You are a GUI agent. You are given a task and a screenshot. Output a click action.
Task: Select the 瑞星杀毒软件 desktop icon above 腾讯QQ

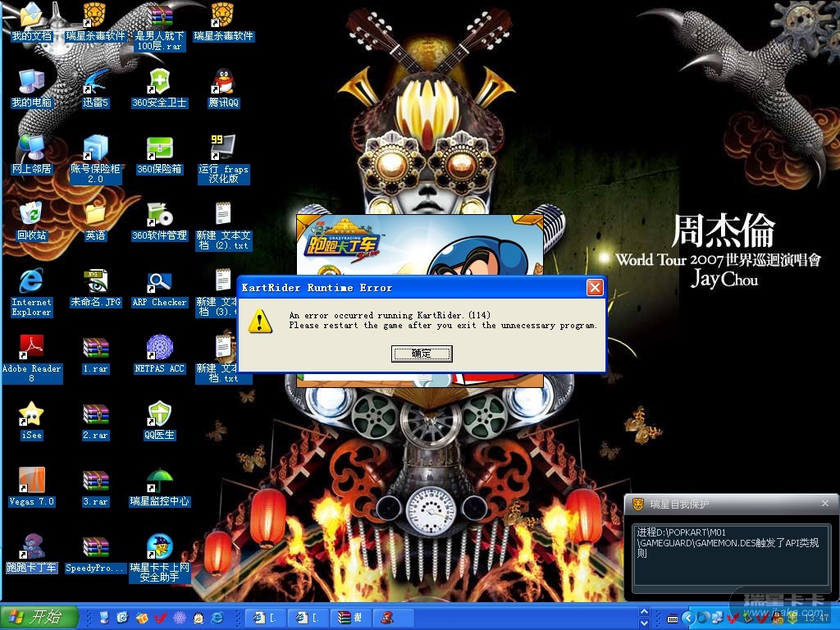click(223, 22)
